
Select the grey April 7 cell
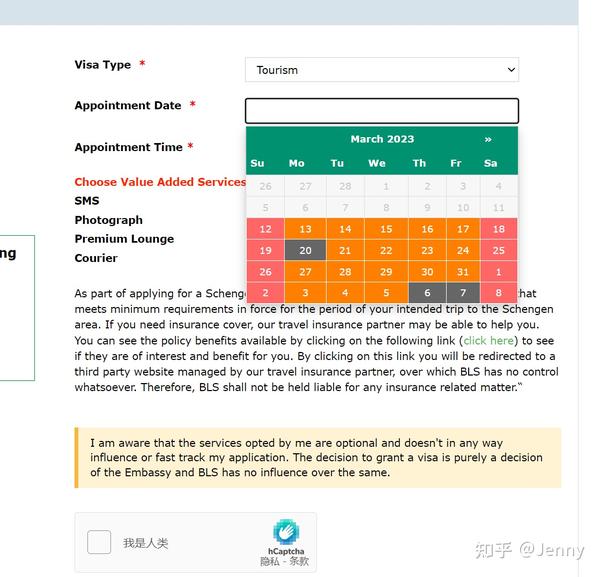(463, 293)
